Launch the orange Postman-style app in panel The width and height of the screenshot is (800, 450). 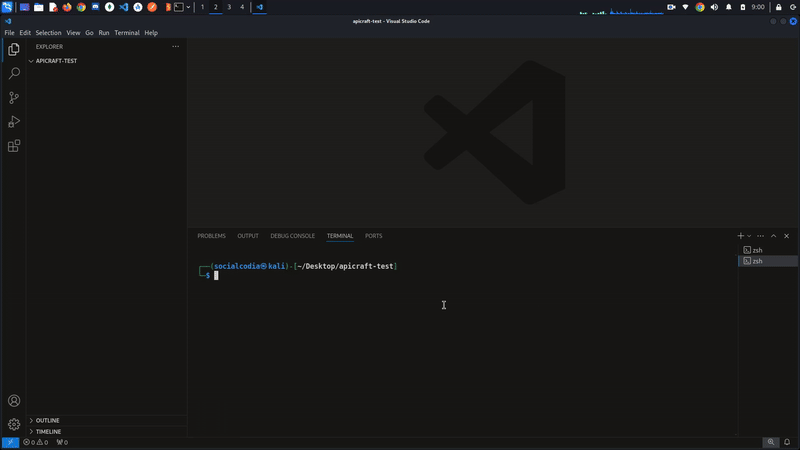152,7
